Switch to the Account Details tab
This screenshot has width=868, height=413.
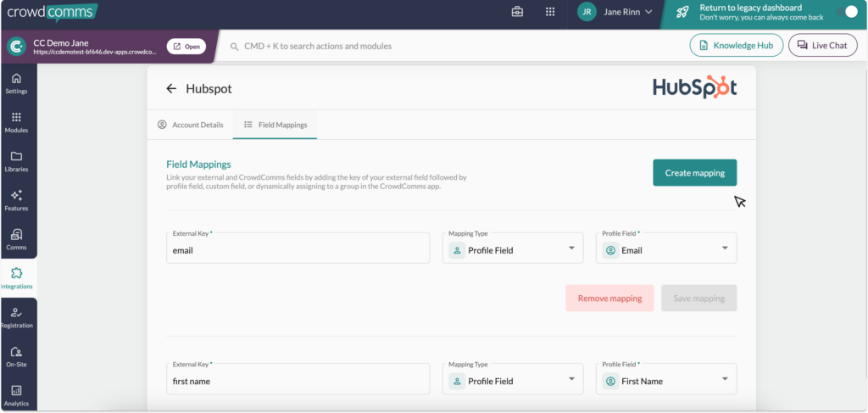(190, 125)
